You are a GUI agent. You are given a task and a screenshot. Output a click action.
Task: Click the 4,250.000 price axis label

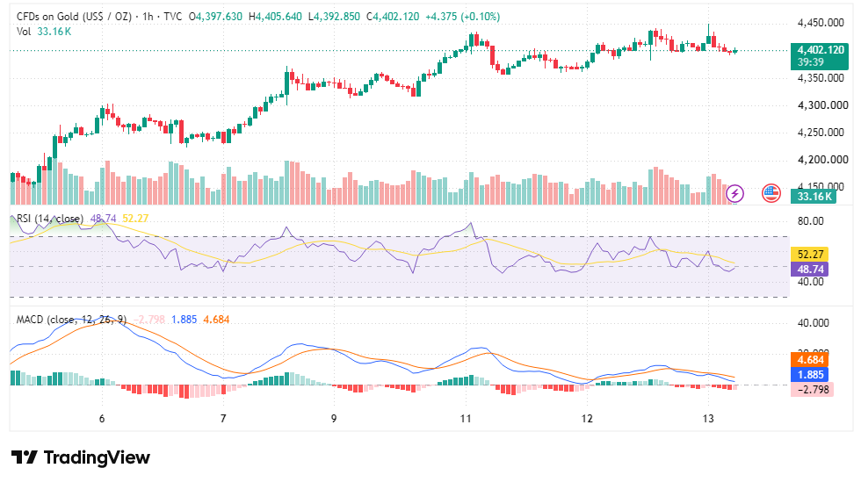(x=821, y=132)
